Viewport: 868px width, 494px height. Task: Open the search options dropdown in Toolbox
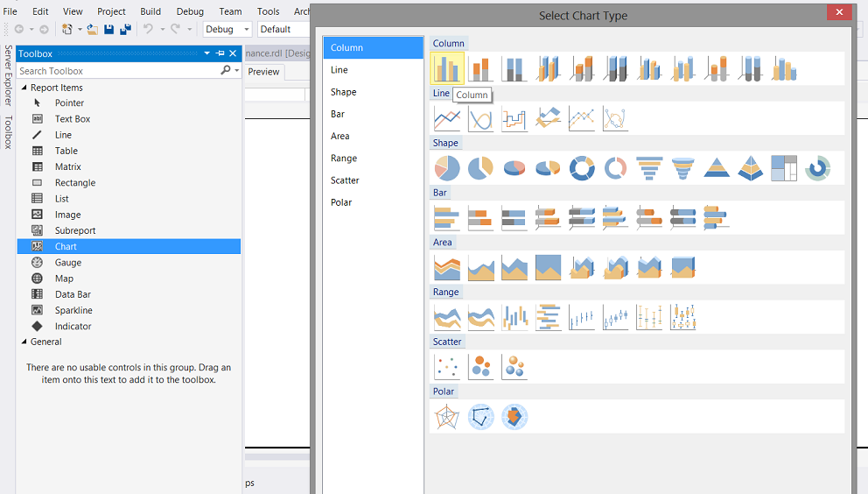tap(237, 70)
